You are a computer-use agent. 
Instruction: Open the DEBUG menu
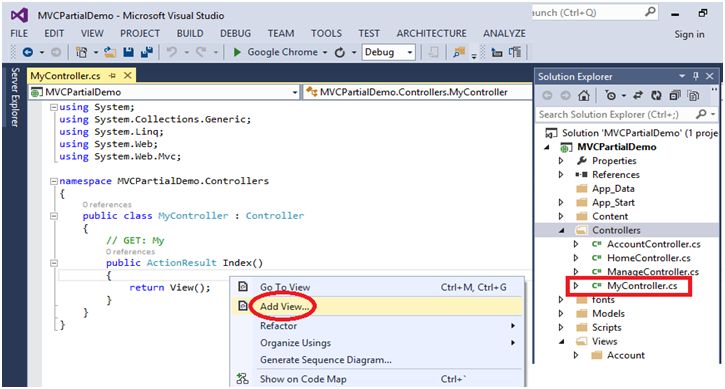coord(235,33)
